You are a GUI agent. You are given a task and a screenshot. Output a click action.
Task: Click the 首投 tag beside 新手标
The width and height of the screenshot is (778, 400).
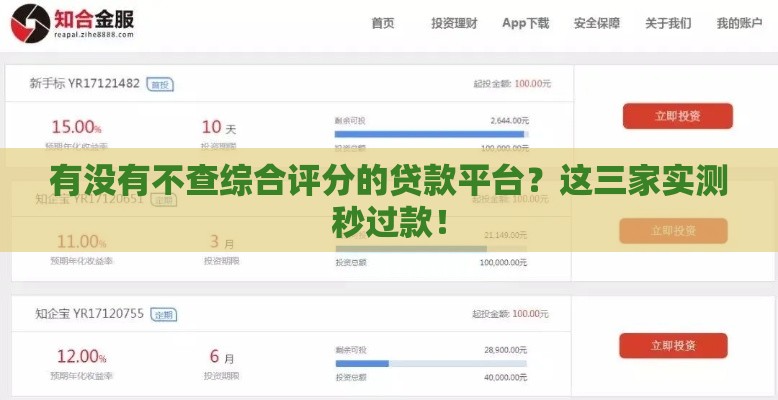(160, 85)
